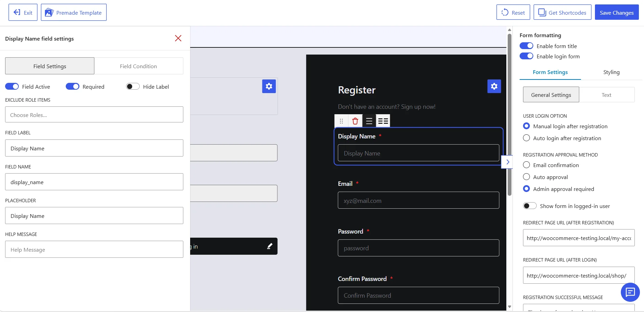Click the scrollbar up arrow
This screenshot has width=644, height=312.
509,30
